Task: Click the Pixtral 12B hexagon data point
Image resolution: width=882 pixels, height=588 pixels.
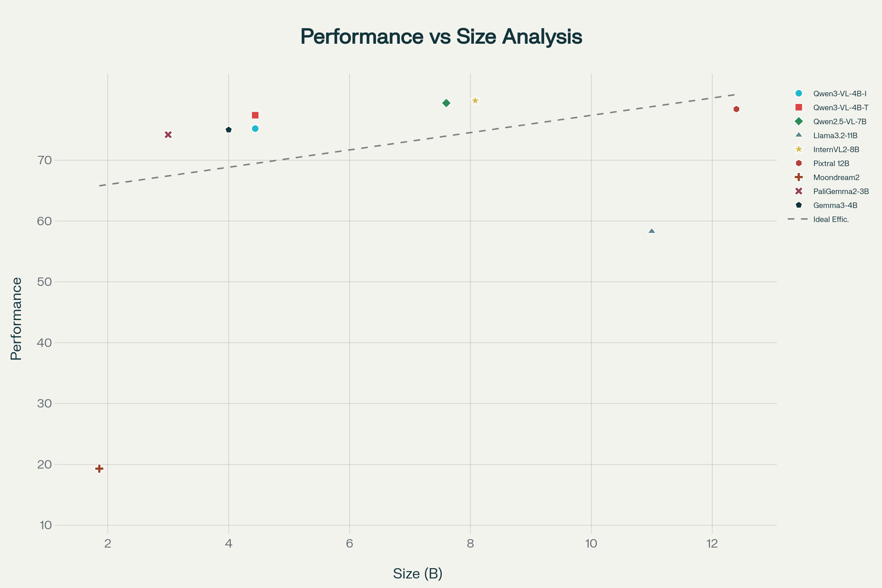Action: [x=736, y=109]
